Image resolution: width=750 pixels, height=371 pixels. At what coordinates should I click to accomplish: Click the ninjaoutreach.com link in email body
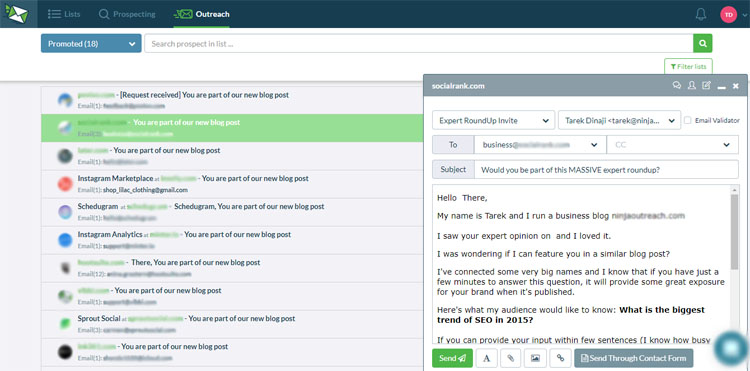click(x=648, y=216)
